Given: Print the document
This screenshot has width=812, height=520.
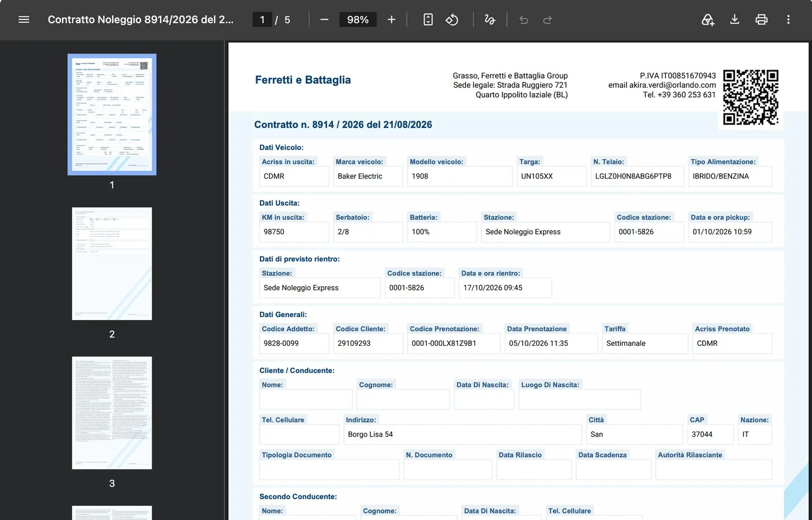Looking at the screenshot, I should point(761,20).
